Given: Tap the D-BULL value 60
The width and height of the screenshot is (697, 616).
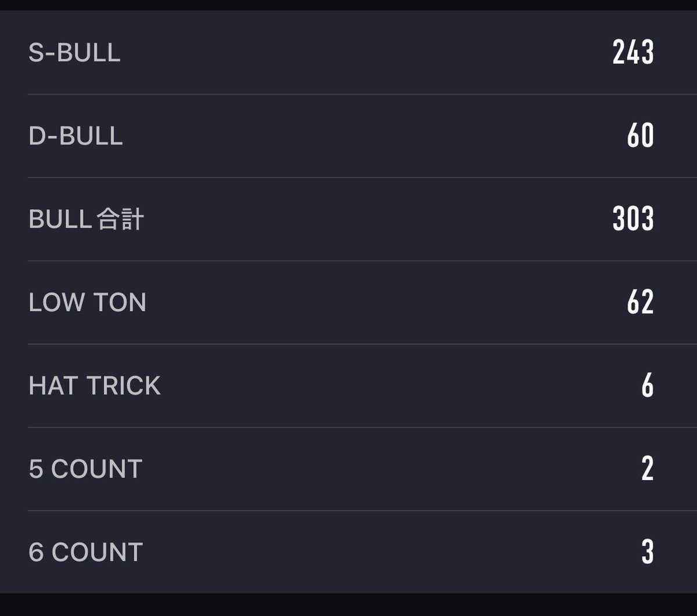Looking at the screenshot, I should click(x=641, y=136).
